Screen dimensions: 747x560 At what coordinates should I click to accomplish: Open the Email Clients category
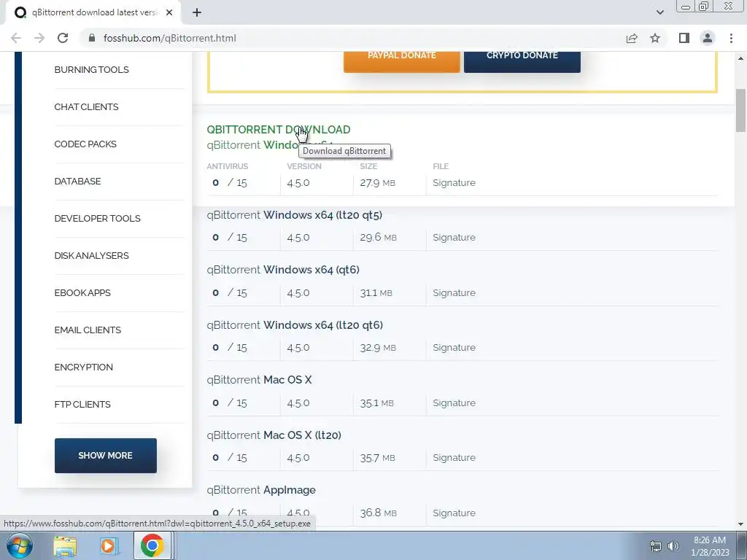point(88,330)
